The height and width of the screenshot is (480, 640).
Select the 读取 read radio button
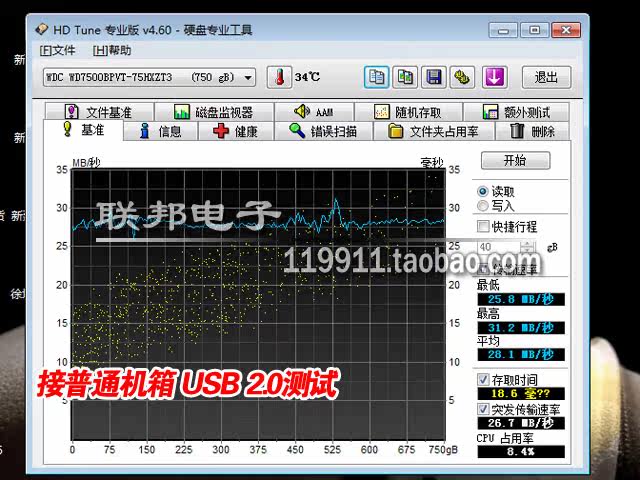click(483, 191)
